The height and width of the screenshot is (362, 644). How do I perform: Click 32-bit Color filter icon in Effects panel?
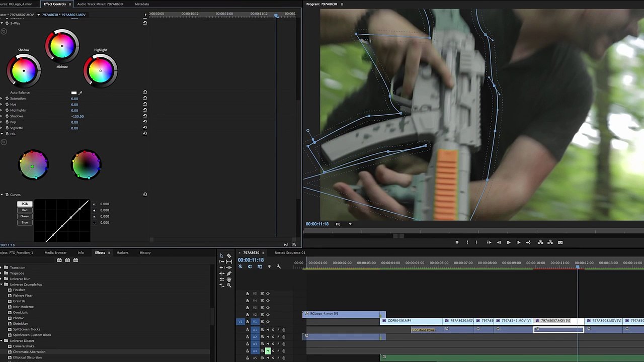(67, 260)
